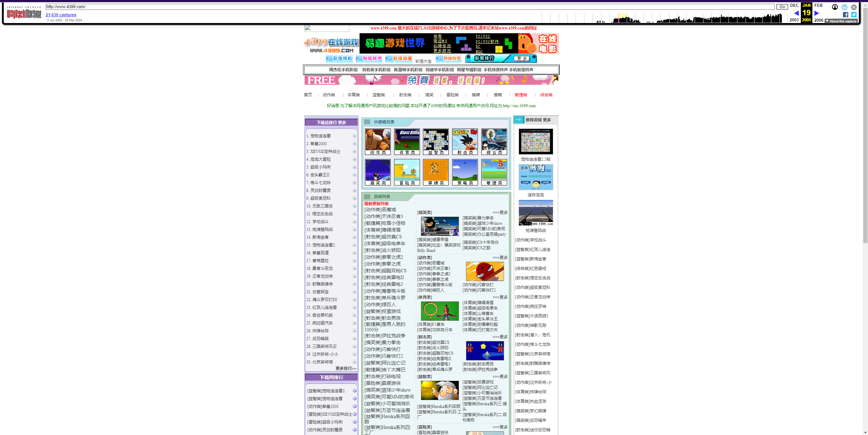Click the purple arrow beside [动作类]拳皇2000
868x435 pixels.
point(354,407)
